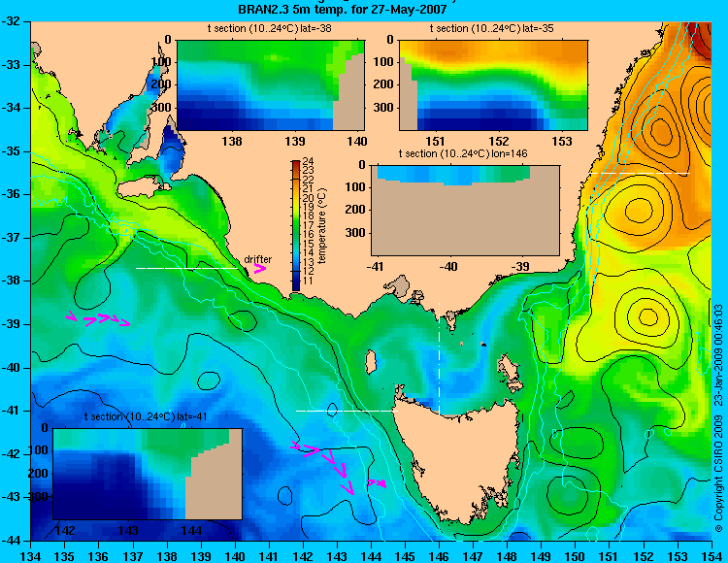
Task: Pick the dark red top of temperature color bar
Action: click(x=296, y=164)
